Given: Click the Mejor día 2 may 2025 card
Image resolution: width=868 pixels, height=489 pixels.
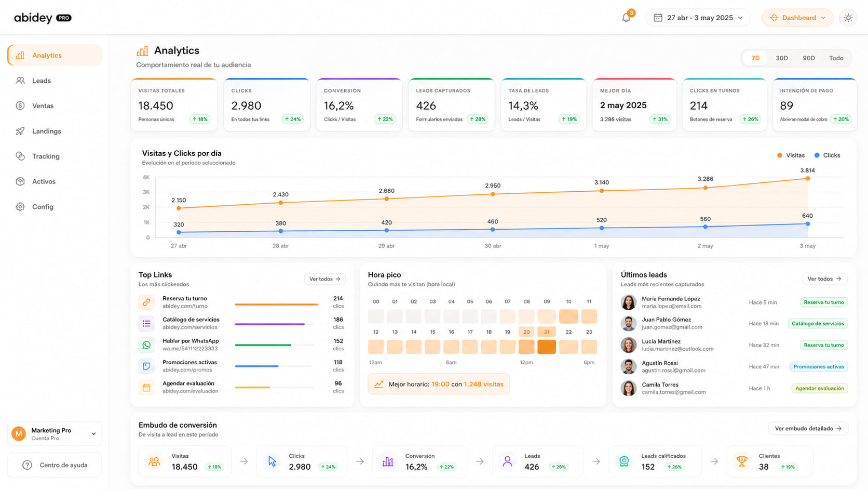Looking at the screenshot, I should click(634, 104).
